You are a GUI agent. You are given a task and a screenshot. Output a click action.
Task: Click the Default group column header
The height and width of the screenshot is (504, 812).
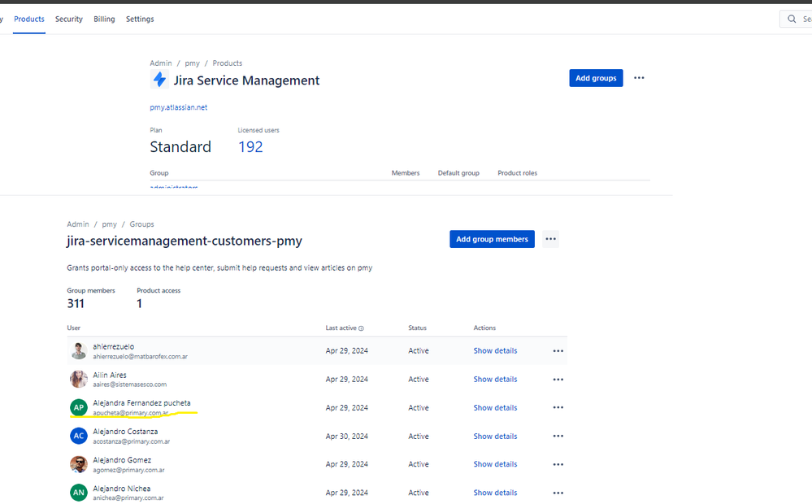tap(458, 173)
